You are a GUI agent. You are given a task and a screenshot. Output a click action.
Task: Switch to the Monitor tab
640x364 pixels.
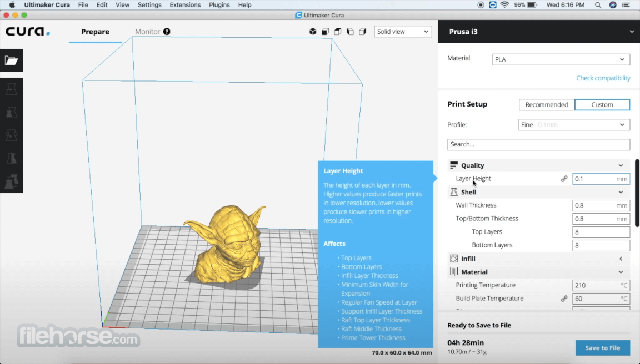147,32
